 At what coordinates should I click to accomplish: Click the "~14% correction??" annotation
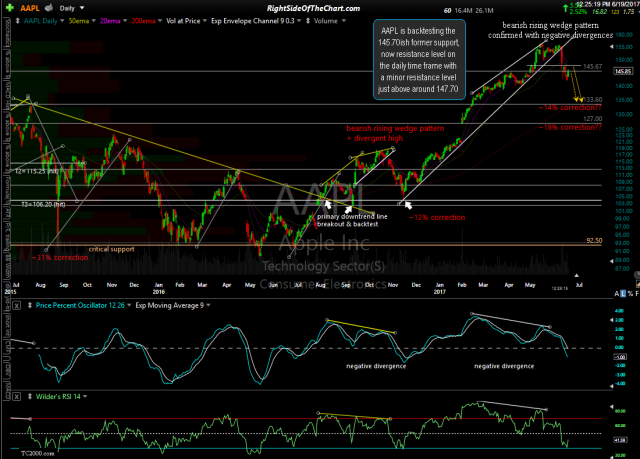tap(570, 108)
